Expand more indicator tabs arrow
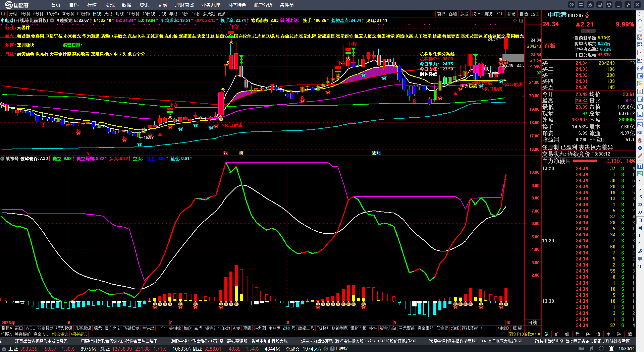The image size is (644, 352). pyautogui.click(x=482, y=328)
